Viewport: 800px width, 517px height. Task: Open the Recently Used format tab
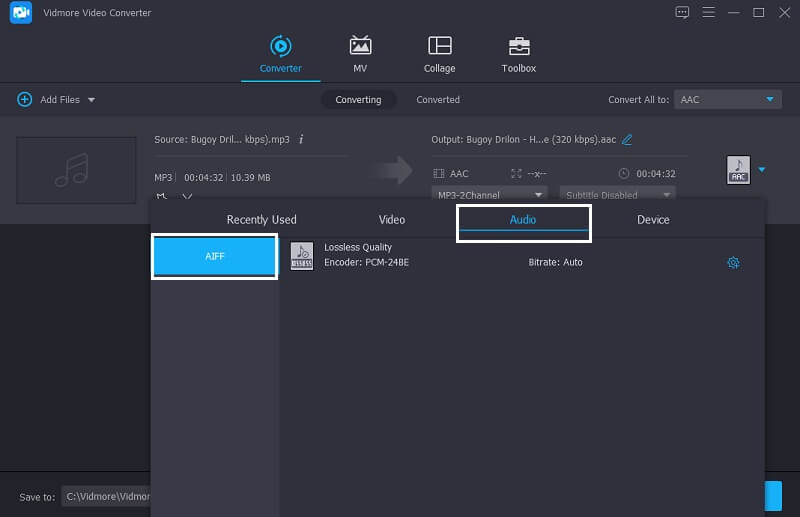pos(261,220)
